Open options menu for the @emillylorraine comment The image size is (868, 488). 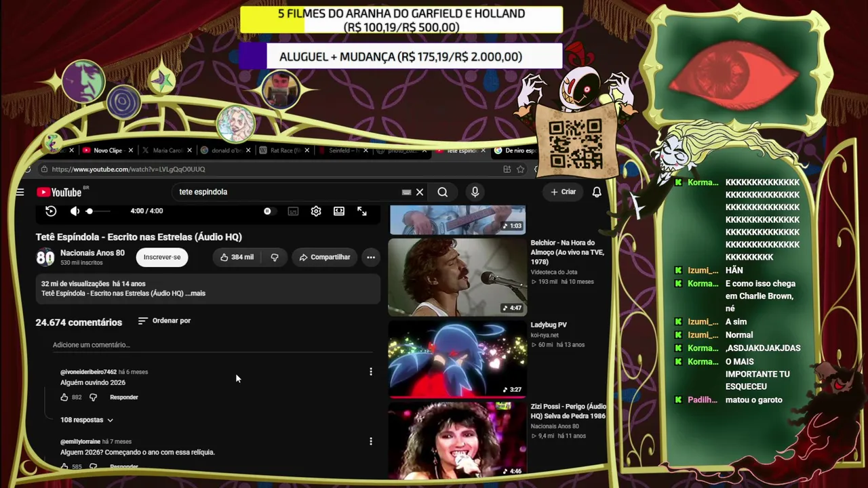coord(371,441)
